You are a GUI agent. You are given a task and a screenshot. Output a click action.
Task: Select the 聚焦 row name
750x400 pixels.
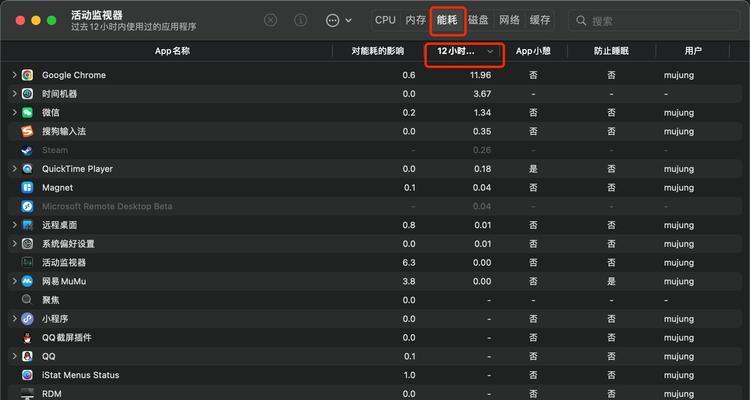50,300
